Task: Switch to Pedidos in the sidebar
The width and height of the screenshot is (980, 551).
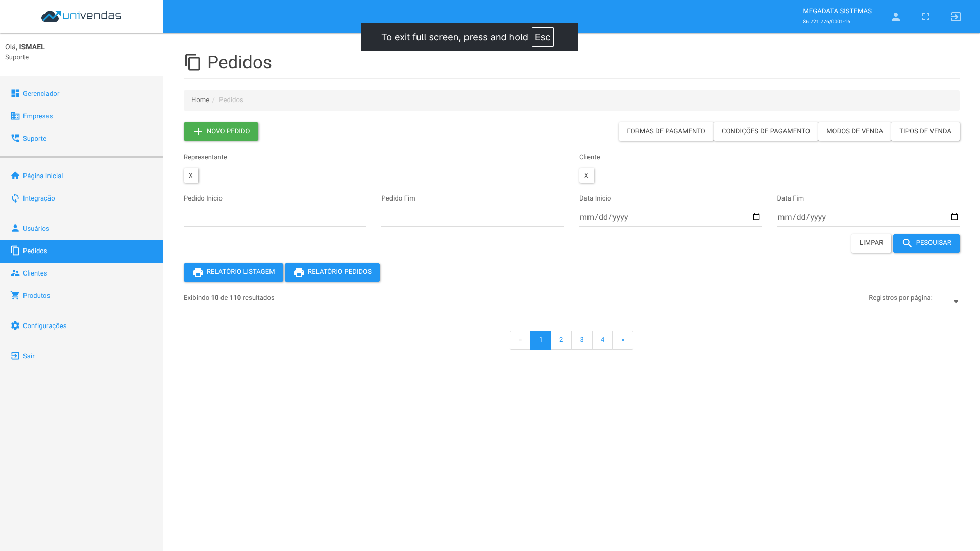Action: coord(36,251)
